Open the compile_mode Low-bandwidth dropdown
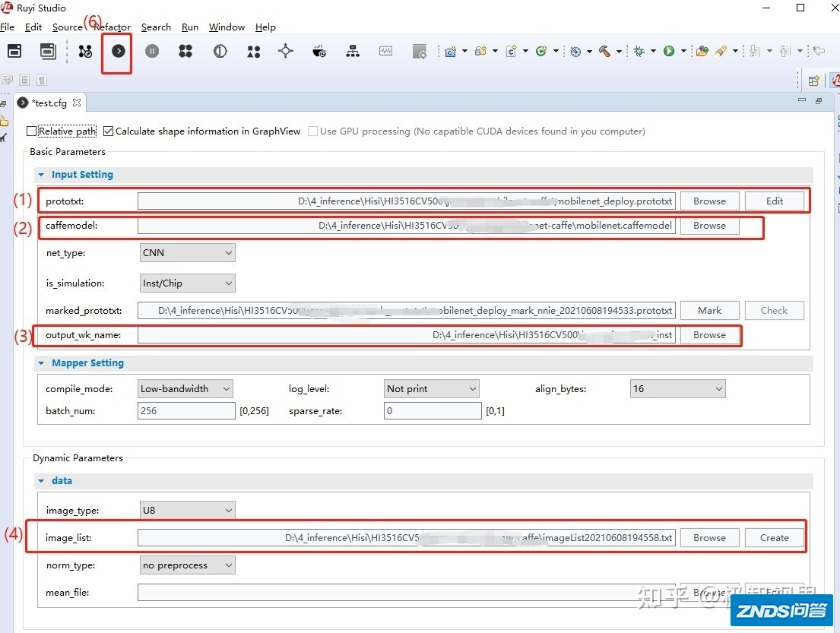The width and height of the screenshot is (840, 633). (185, 389)
